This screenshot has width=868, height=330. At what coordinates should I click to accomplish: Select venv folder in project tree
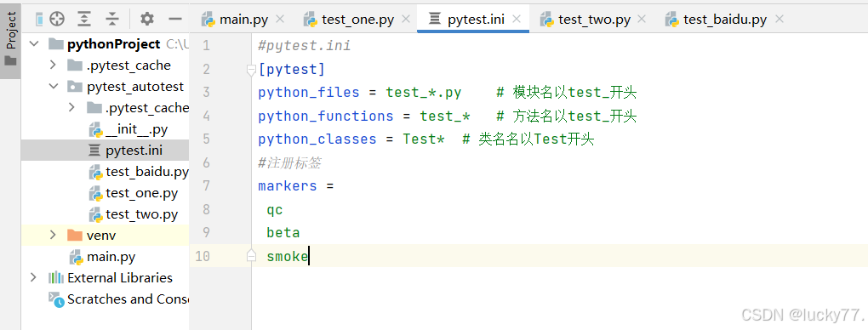click(x=101, y=236)
